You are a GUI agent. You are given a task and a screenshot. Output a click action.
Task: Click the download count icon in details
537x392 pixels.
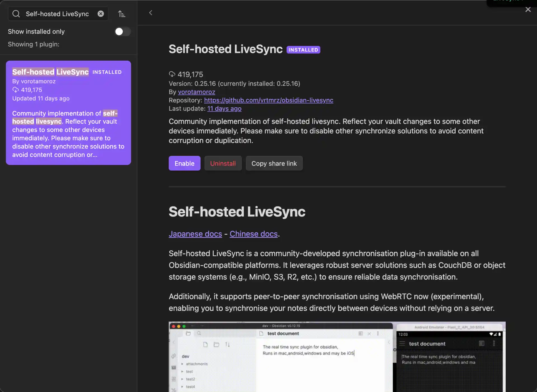172,74
